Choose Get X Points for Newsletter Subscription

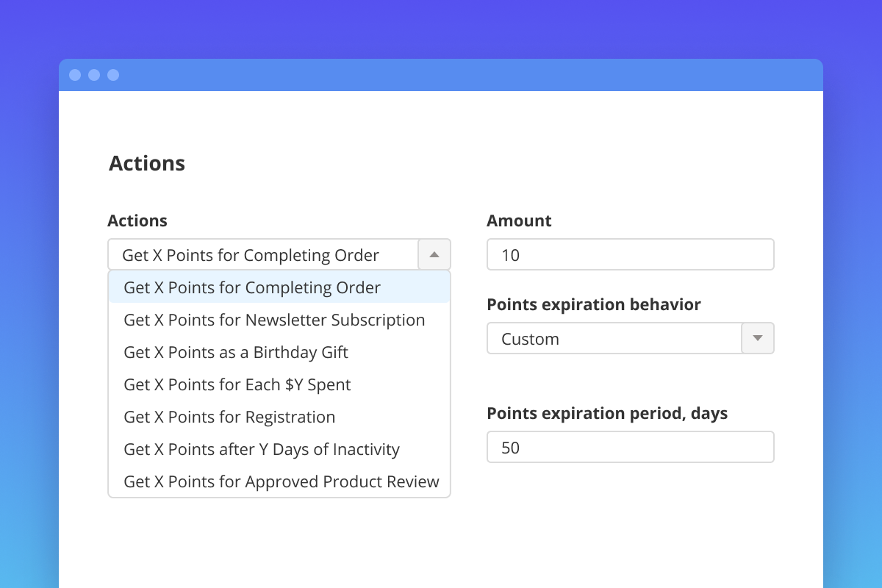point(274,320)
